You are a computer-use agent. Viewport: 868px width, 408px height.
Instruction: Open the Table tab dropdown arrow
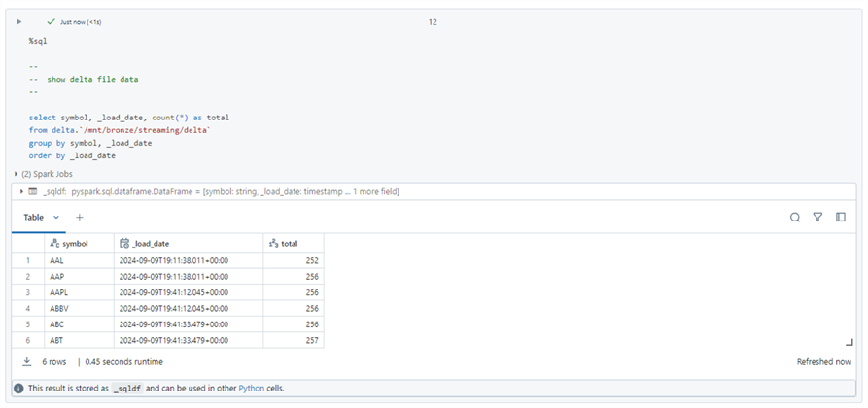point(56,218)
